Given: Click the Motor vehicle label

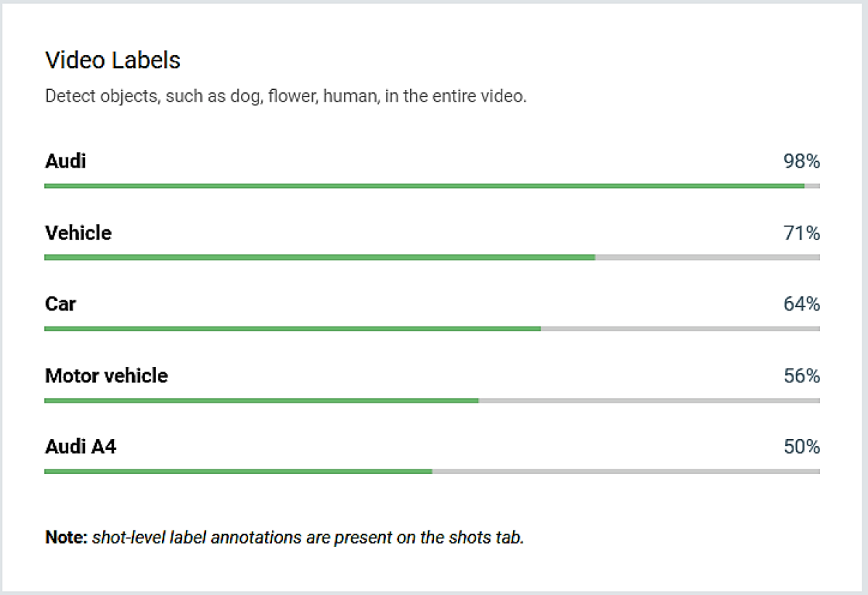Looking at the screenshot, I should click(x=106, y=376).
